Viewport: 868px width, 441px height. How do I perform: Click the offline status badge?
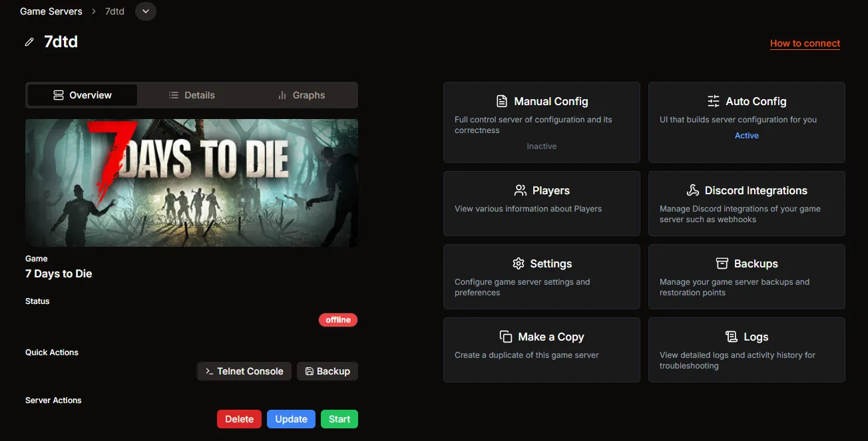coord(337,319)
